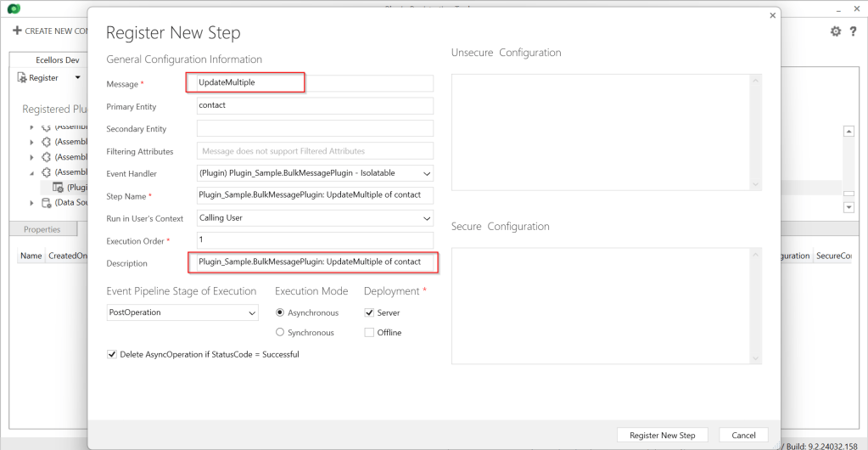Click the Register New Step button
868x450 pixels.
tap(662, 435)
